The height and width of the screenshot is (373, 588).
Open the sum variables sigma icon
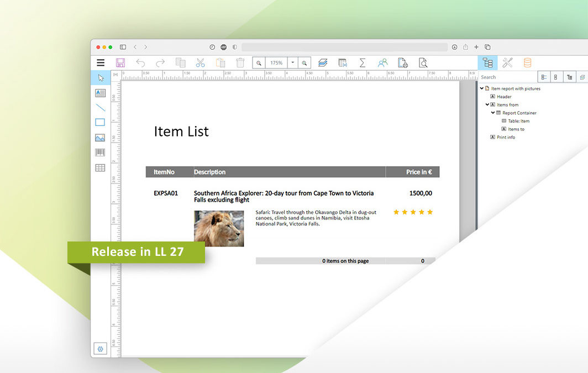(363, 63)
